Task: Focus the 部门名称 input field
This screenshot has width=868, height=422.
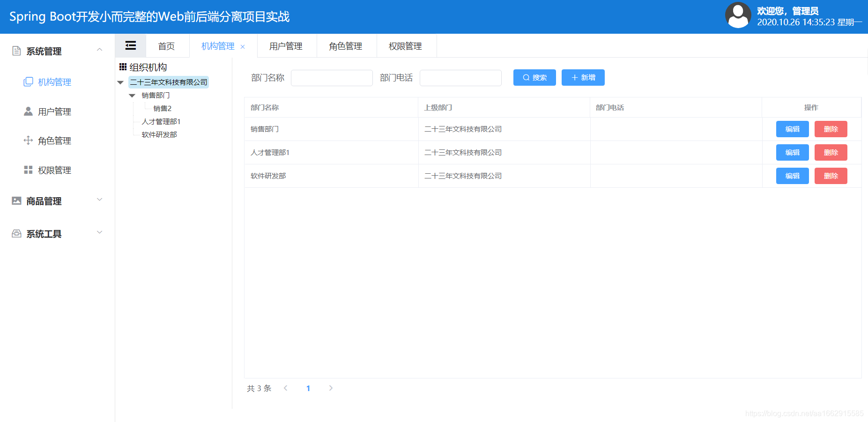Action: pos(332,78)
